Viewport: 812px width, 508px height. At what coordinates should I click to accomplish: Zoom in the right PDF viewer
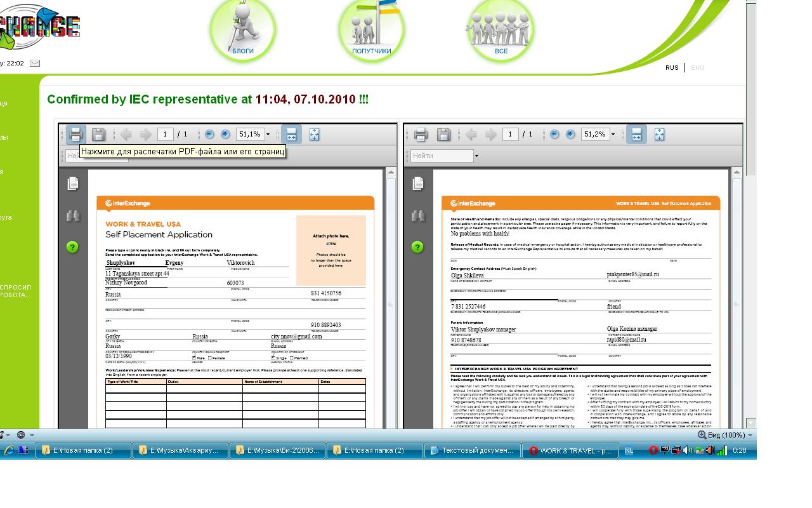[570, 134]
